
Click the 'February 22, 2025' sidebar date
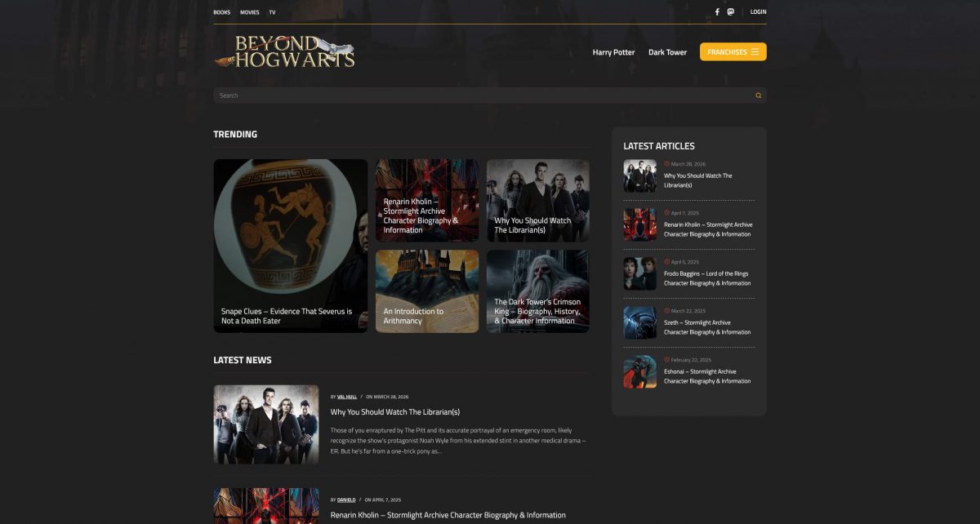click(691, 360)
